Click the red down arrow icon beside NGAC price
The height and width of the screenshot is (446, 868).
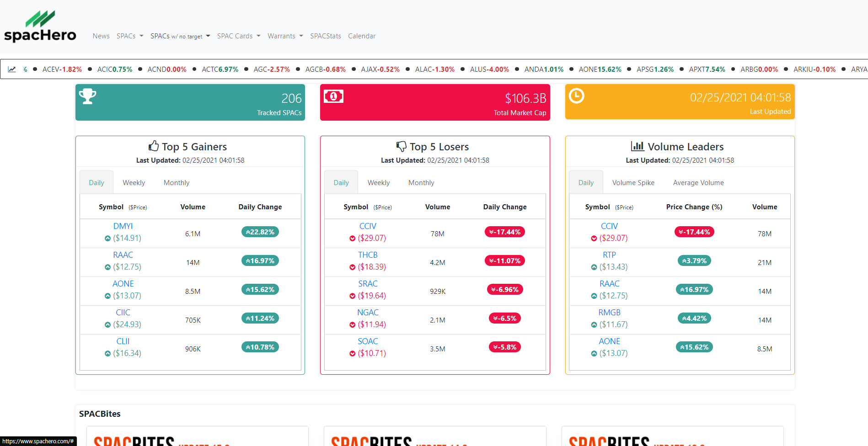tap(352, 325)
